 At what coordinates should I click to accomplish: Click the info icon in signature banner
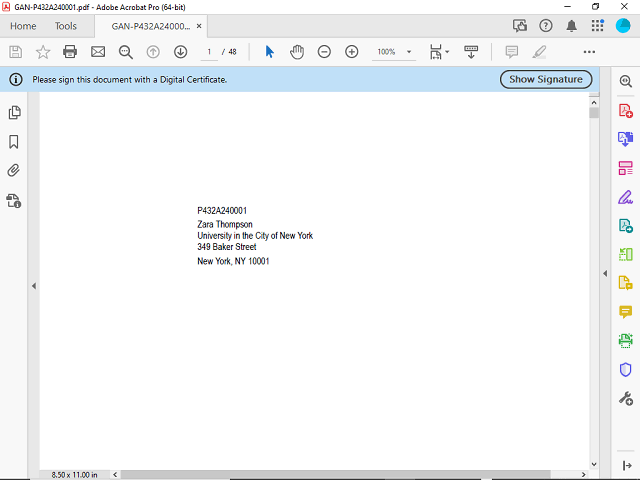tap(16, 79)
